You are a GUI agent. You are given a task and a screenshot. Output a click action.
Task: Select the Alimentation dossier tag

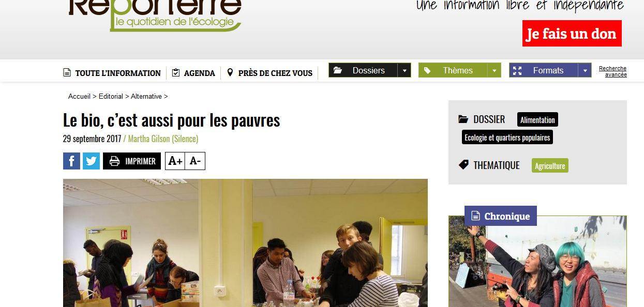pyautogui.click(x=537, y=119)
